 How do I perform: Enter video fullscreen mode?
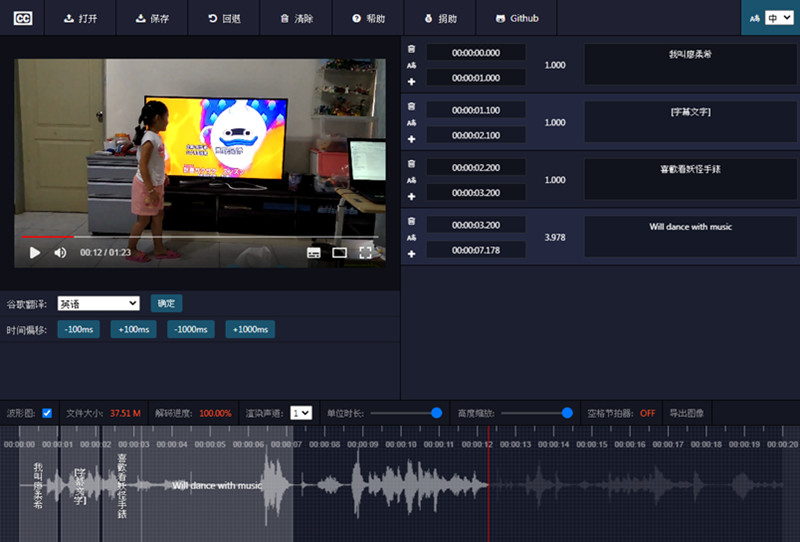click(365, 253)
